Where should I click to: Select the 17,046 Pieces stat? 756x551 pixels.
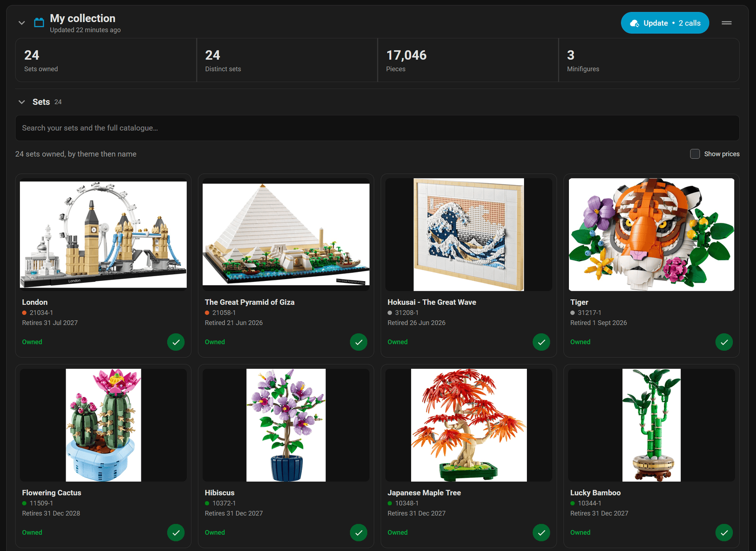tap(468, 60)
